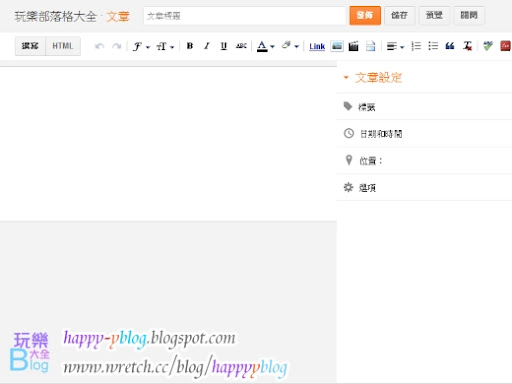Insert an image using the picture icon
Image resolution: width=512 pixels, height=384 pixels.
337,46
